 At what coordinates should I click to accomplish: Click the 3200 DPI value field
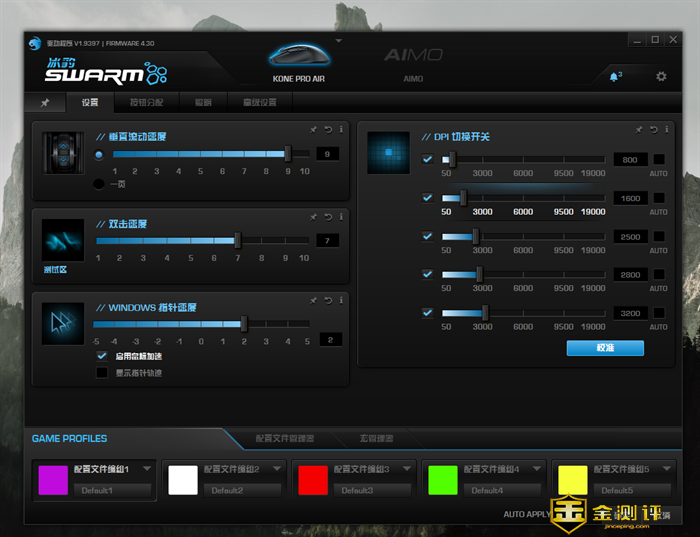[x=629, y=313]
